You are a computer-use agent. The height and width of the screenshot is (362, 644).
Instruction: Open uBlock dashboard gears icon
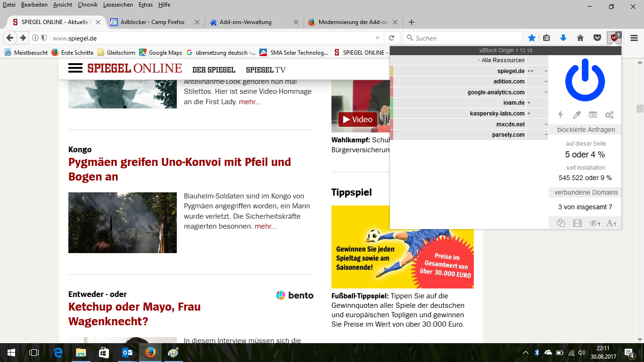609,115
